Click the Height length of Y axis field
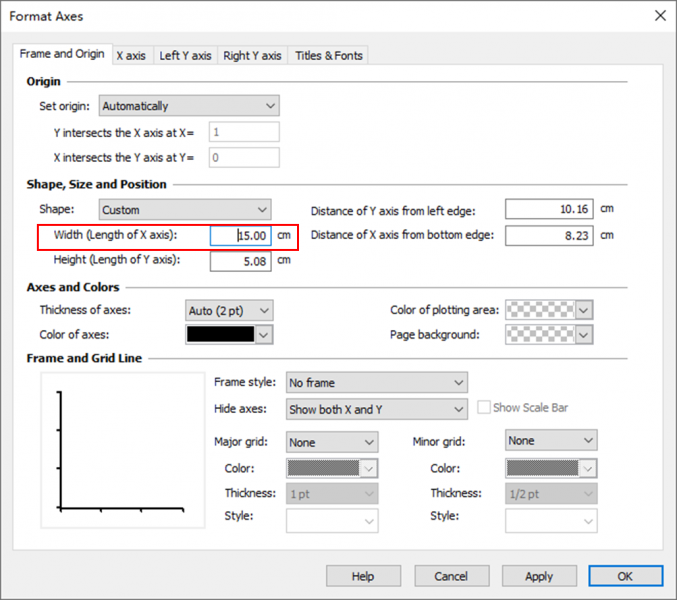This screenshot has height=600, width=677. 240,261
